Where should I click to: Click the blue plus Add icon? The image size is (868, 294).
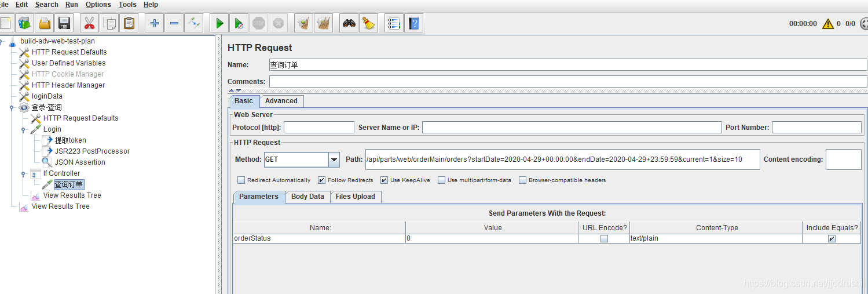[154, 23]
